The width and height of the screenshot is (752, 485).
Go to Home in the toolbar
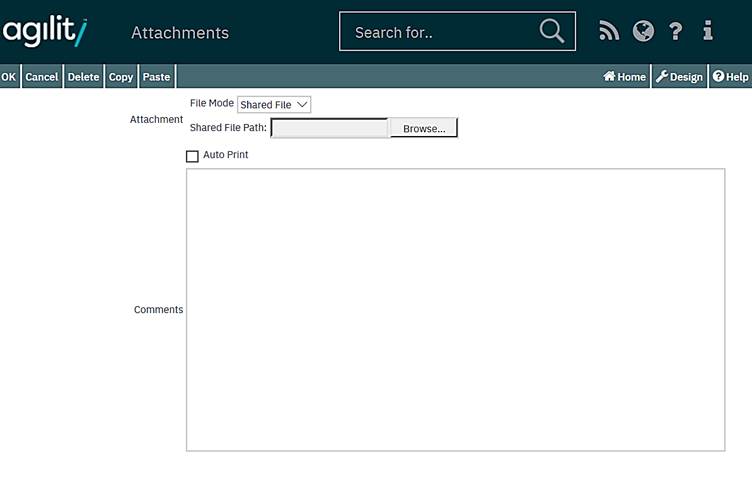click(x=624, y=77)
